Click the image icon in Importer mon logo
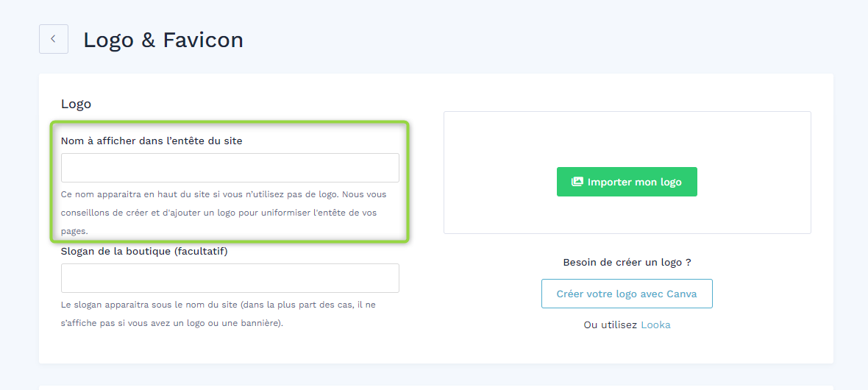 point(577,182)
